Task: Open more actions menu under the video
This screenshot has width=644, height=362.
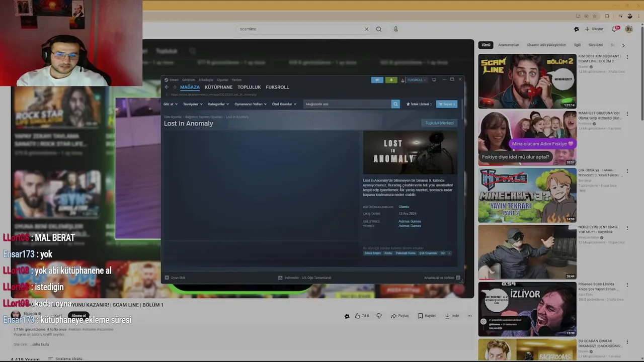Action: point(469,316)
